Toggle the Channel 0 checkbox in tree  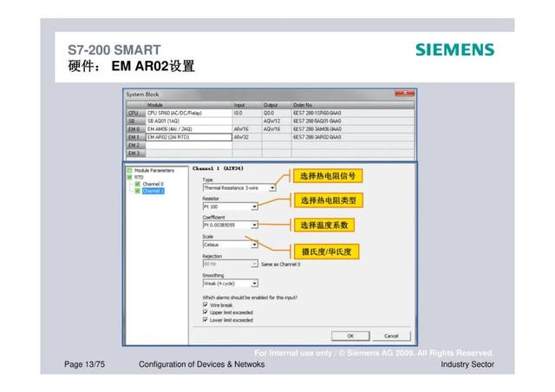coord(137,184)
